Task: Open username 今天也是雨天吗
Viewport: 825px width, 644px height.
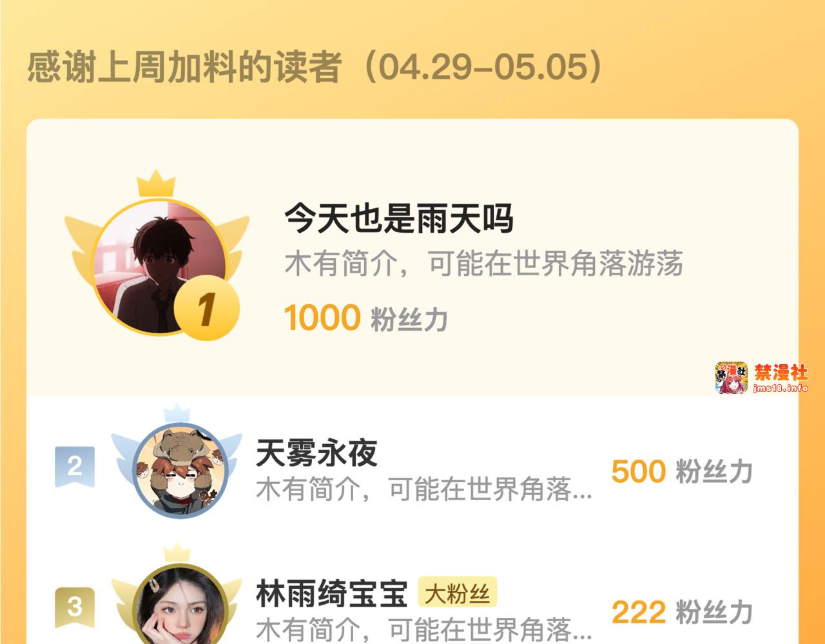Action: 398,218
